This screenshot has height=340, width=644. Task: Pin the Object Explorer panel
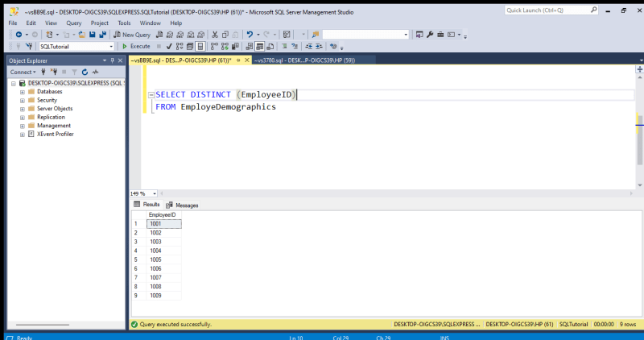[x=112, y=60]
